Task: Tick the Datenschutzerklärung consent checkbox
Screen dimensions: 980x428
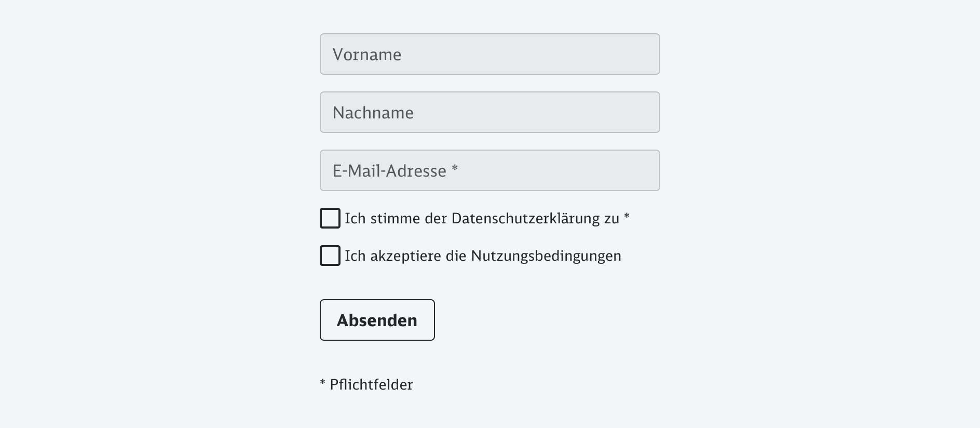Action: (x=330, y=218)
